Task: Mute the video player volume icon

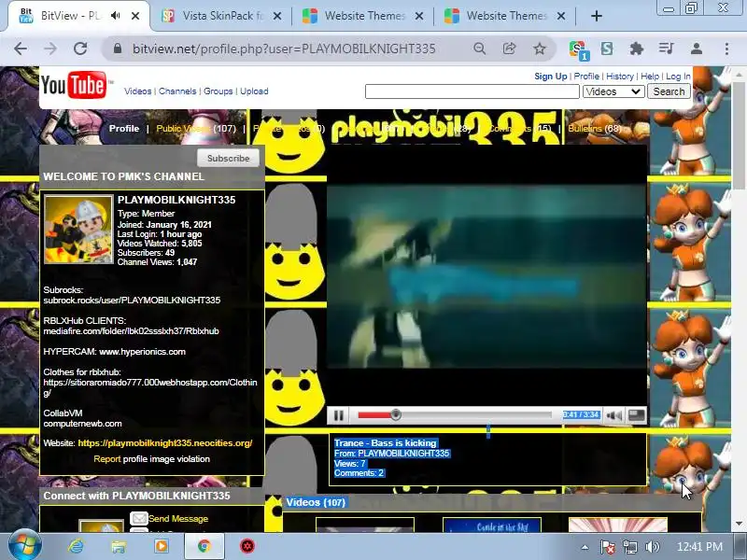Action: point(613,415)
